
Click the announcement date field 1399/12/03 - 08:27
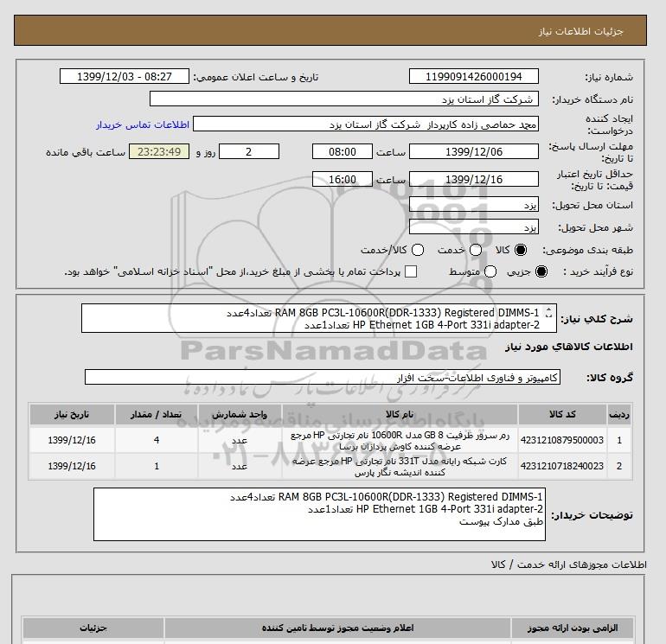click(125, 76)
